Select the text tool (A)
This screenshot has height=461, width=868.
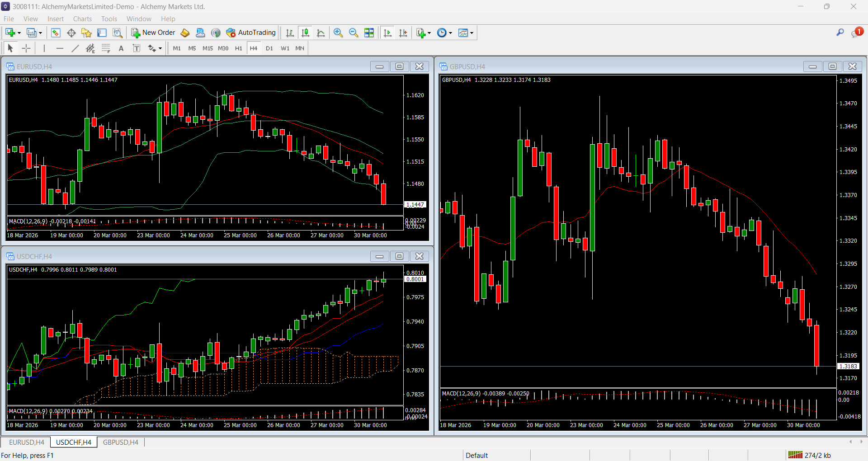(121, 48)
